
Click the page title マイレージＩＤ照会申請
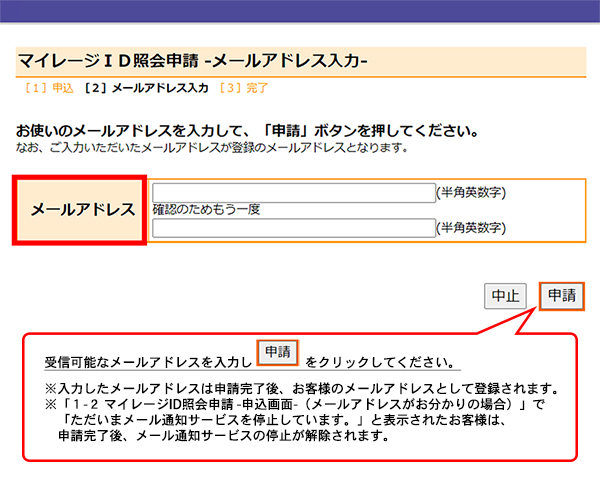pos(109,61)
